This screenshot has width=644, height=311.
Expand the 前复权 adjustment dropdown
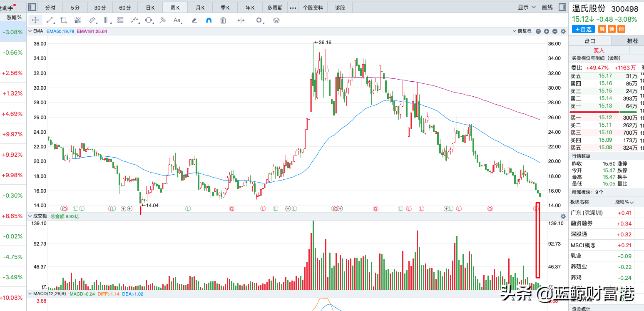tap(522, 31)
